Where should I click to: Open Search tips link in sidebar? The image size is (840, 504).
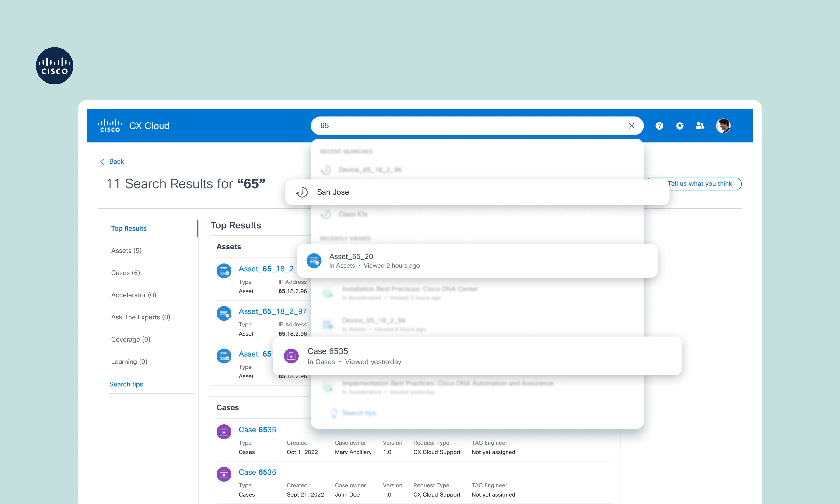pos(126,384)
